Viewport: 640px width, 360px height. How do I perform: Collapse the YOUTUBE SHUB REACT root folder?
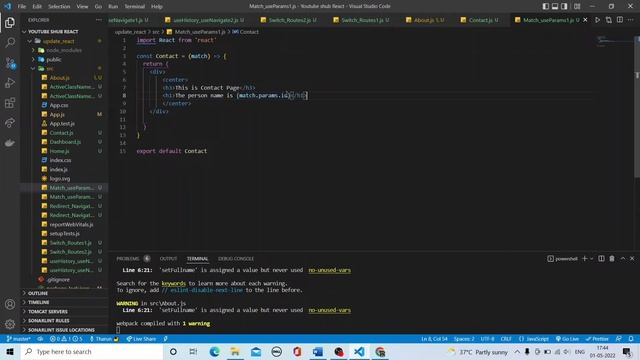(x=52, y=31)
